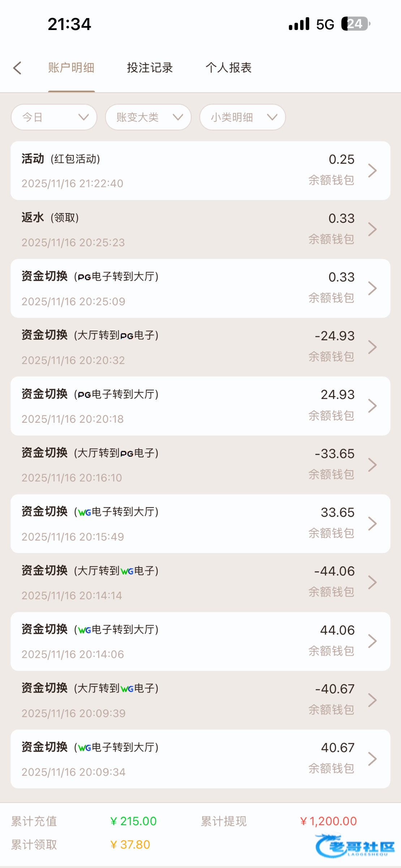Expand the 账变大类 category dropdown

click(148, 117)
